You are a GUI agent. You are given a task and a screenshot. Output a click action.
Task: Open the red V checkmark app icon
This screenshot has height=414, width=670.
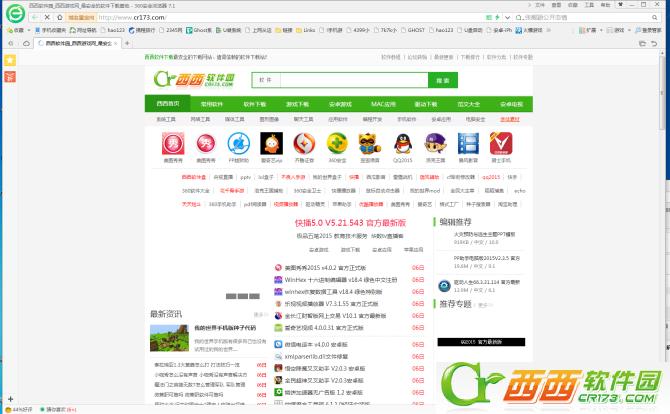click(501, 144)
